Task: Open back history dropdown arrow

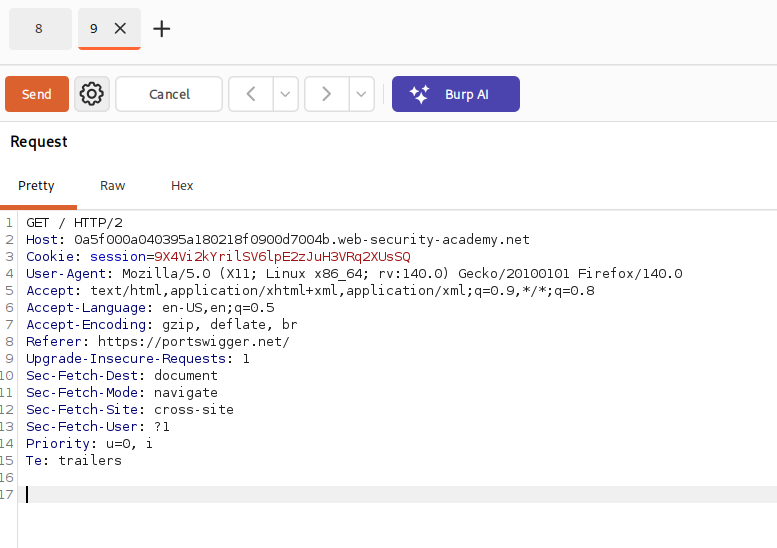Action: pyautogui.click(x=285, y=94)
